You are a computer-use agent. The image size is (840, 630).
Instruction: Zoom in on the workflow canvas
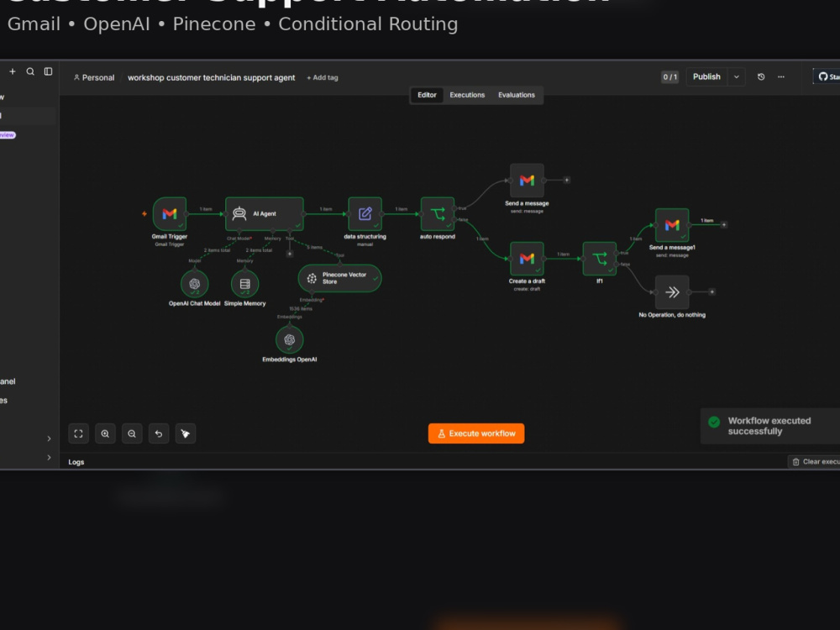[105, 433]
